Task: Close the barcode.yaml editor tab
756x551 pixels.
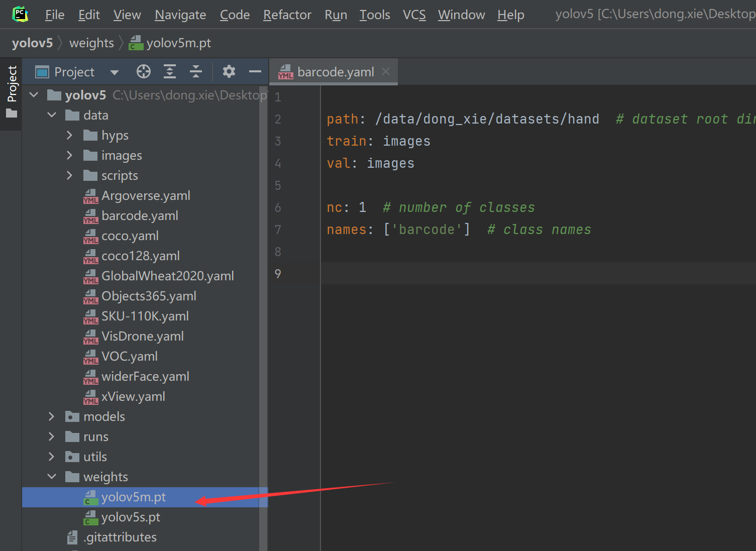Action: [x=386, y=71]
